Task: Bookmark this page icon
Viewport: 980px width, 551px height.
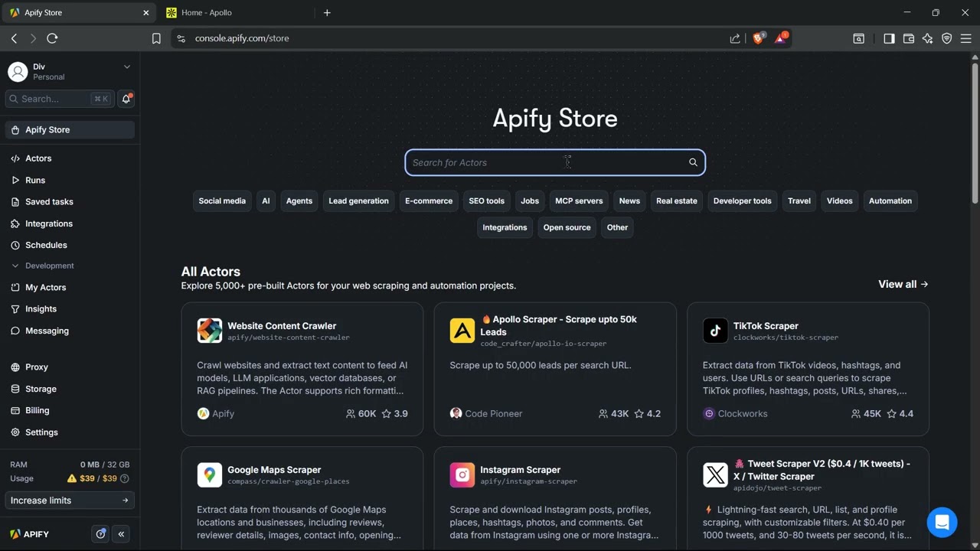Action: point(156,38)
